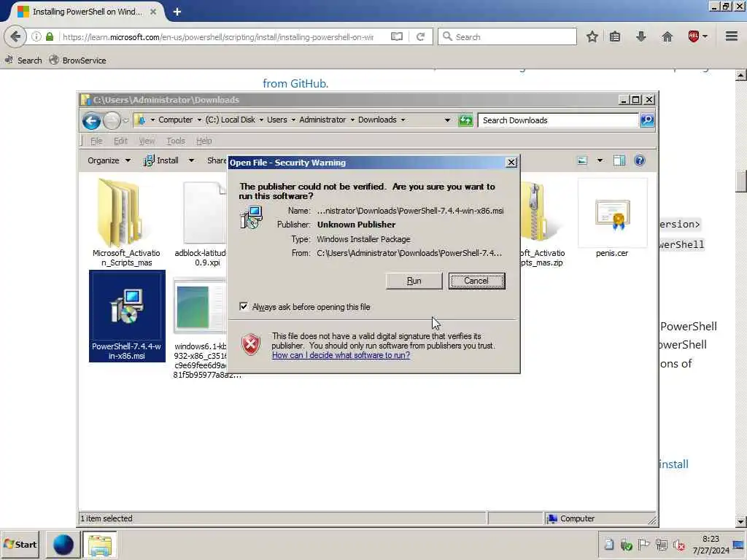Click the page vertical scrollbar thumb
This screenshot has height=560, width=747.
coord(740,181)
